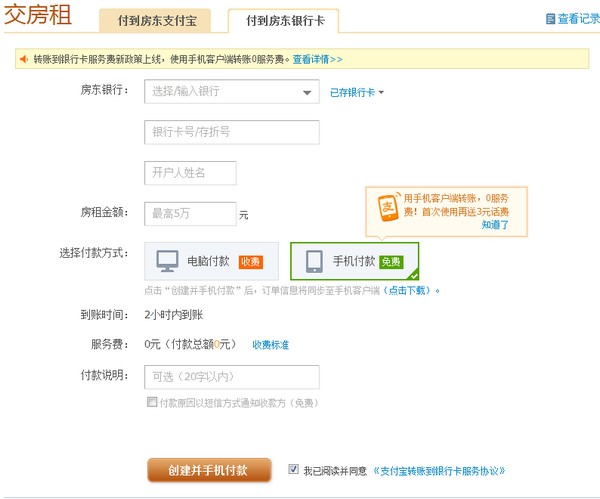This screenshot has width=600, height=499.
Task: Click the 房租金额 最高5万 amount field
Action: [x=190, y=214]
